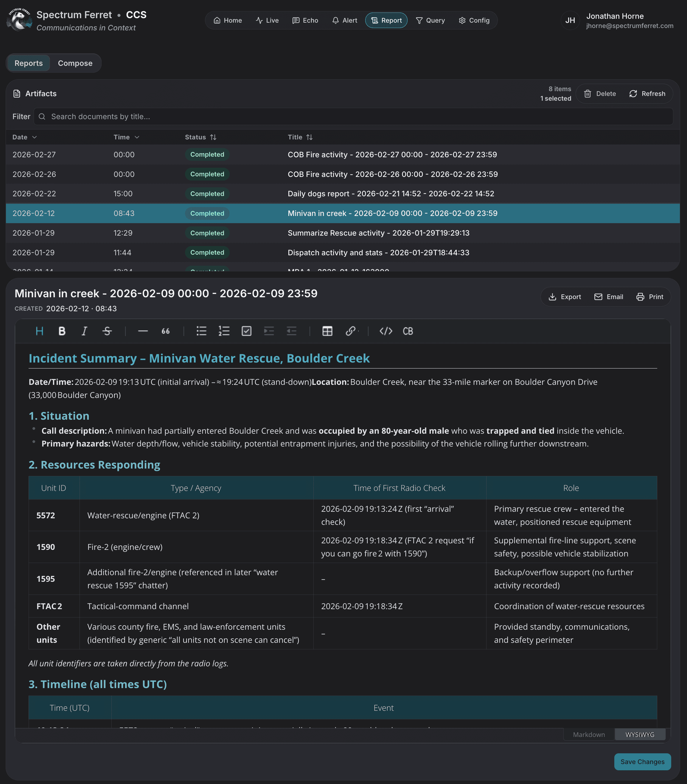Apply strikethrough formatting
The image size is (687, 784).
coord(107,331)
